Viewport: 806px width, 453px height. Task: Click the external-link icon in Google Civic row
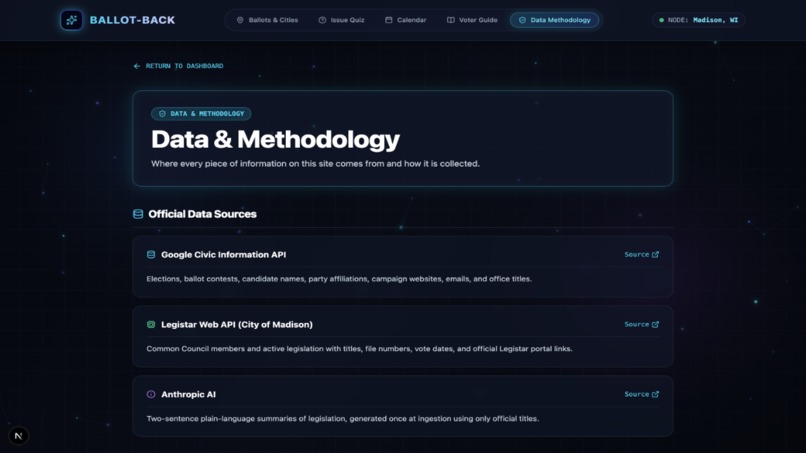point(655,255)
